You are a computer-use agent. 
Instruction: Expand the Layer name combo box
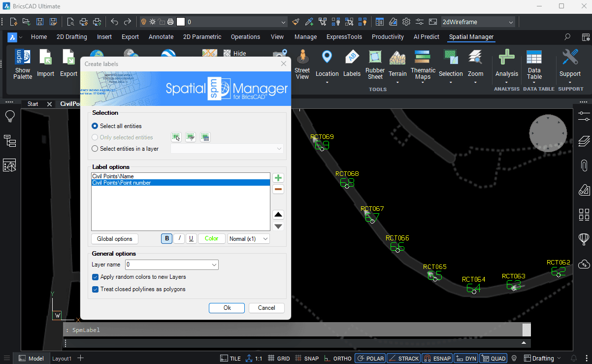214,265
